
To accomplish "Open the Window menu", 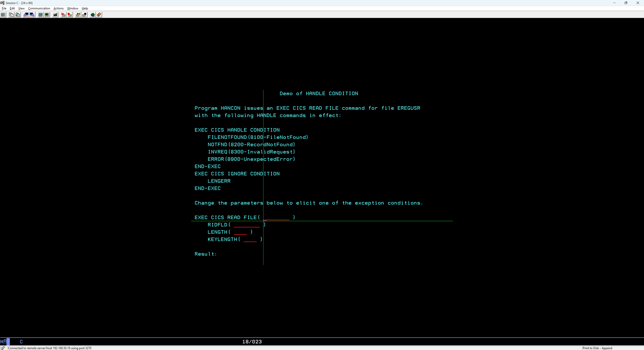I will coord(72,8).
